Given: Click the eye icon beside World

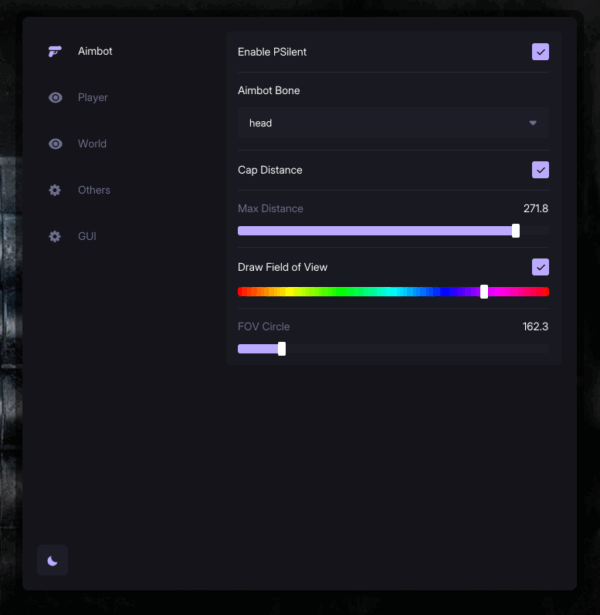Looking at the screenshot, I should [x=55, y=144].
